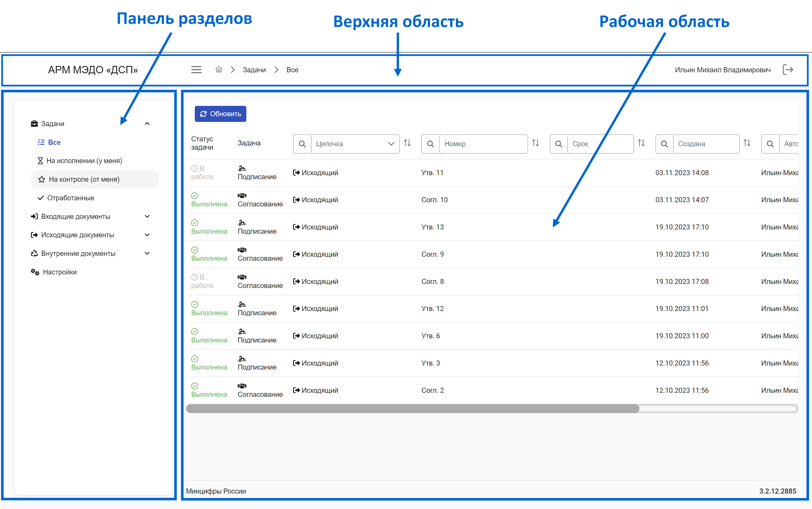
Task: Collapse the Задачи section chevron
Action: (147, 124)
